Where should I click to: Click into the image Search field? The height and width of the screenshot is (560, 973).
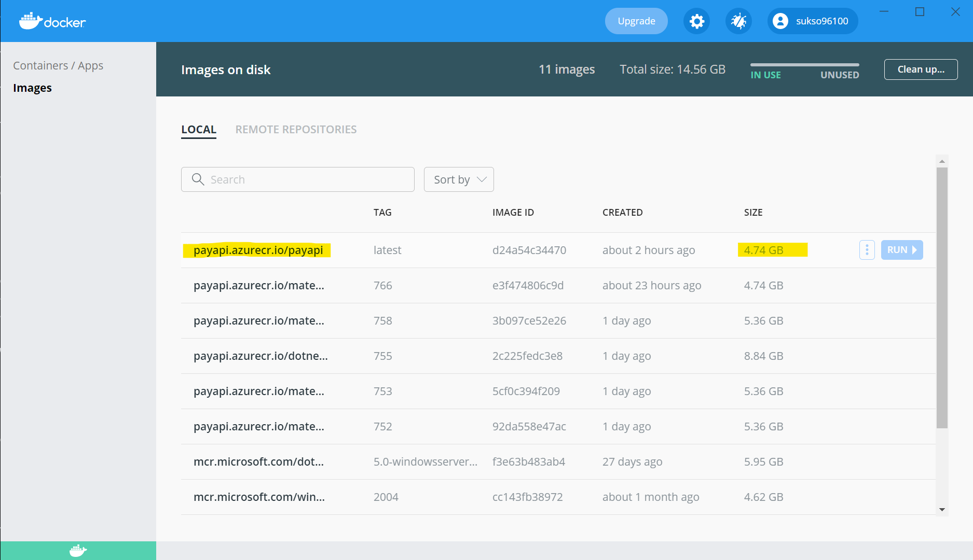pyautogui.click(x=306, y=179)
